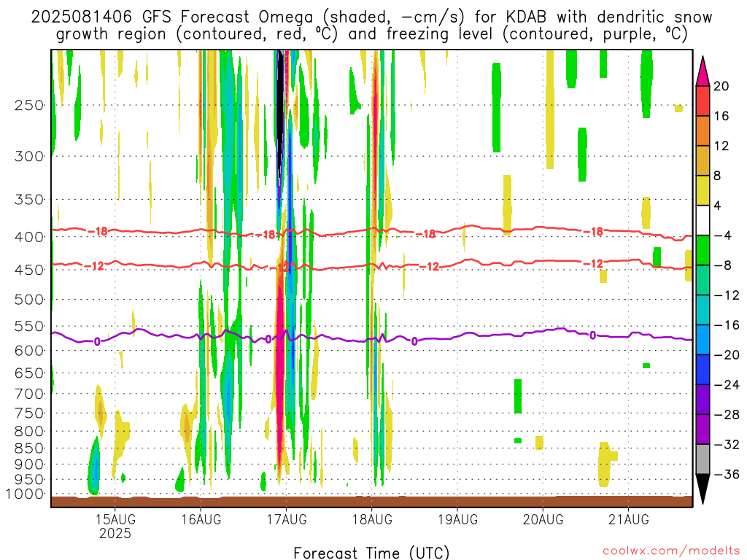Click the 400 pressure axis label
The height and width of the screenshot is (560, 747).
click(x=29, y=237)
